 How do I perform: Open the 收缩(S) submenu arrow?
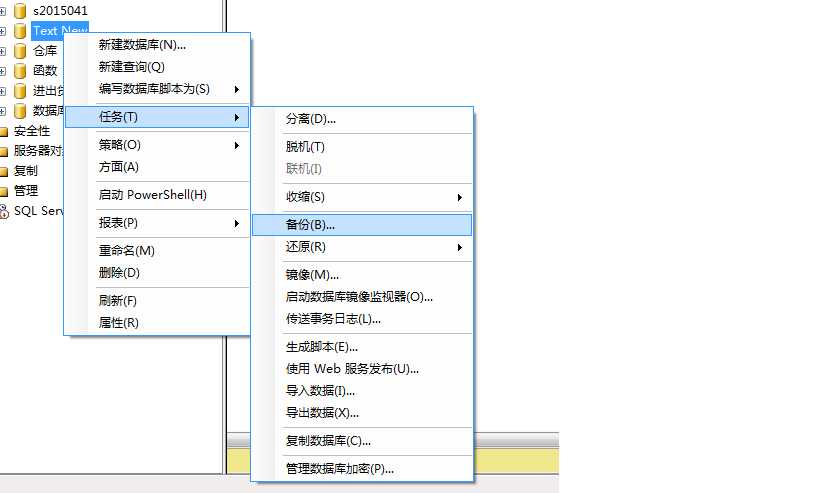pos(460,197)
